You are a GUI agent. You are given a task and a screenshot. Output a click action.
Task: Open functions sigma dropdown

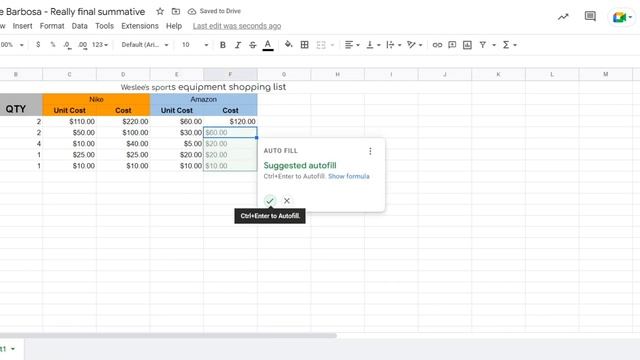509,45
